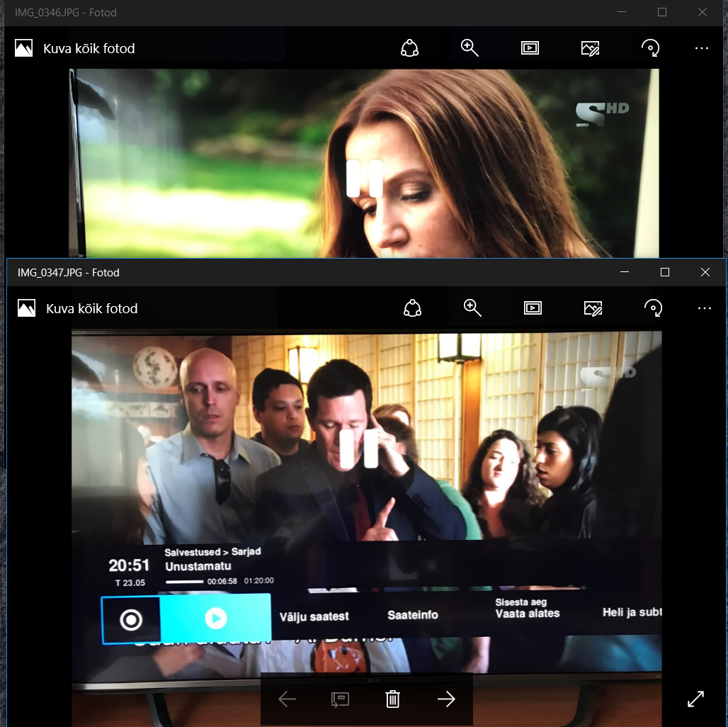The height and width of the screenshot is (727, 728).
Task: Click 'Kuva kõik fotod' in IMG_0347 window
Action: point(92,308)
